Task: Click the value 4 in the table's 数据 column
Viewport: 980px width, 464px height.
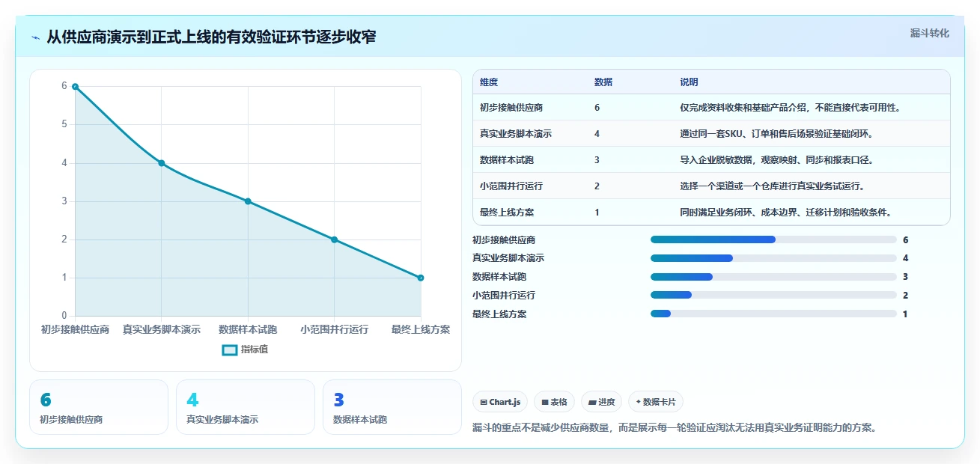Action: [597, 134]
